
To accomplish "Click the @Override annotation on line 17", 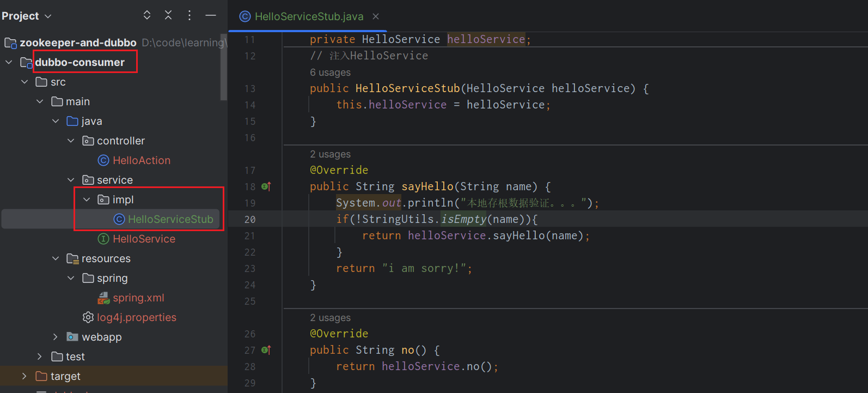I will 339,170.
